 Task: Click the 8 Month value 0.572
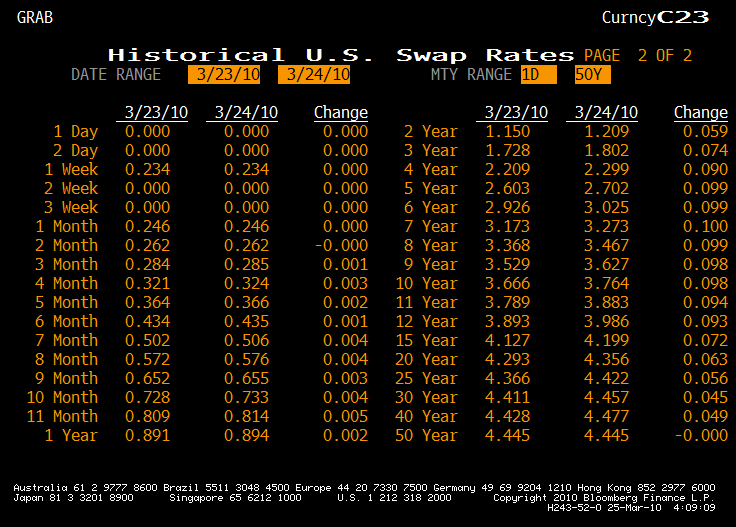pyautogui.click(x=147, y=359)
